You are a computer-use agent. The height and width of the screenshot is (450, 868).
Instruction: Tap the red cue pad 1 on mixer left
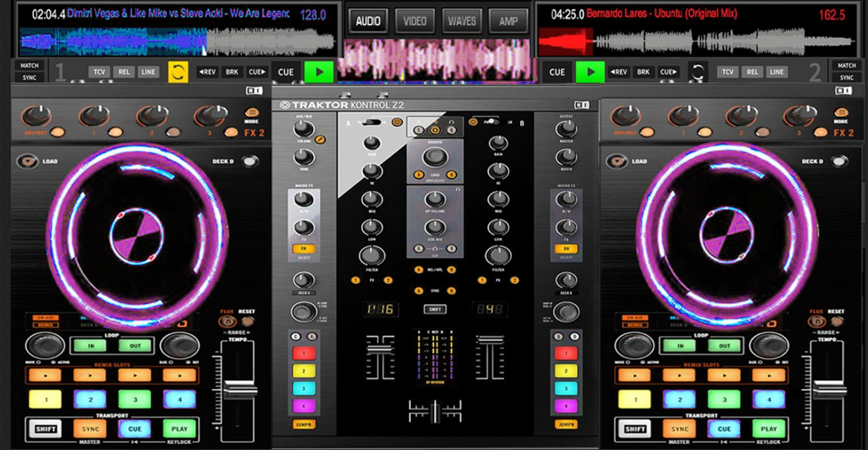[x=303, y=353]
